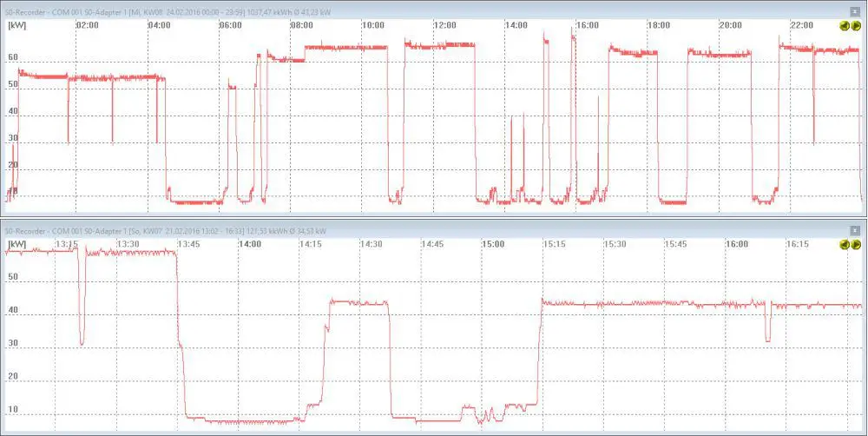This screenshot has width=868, height=436.
Task: Click the 12:00 time marker in the top chart
Action: pos(444,25)
